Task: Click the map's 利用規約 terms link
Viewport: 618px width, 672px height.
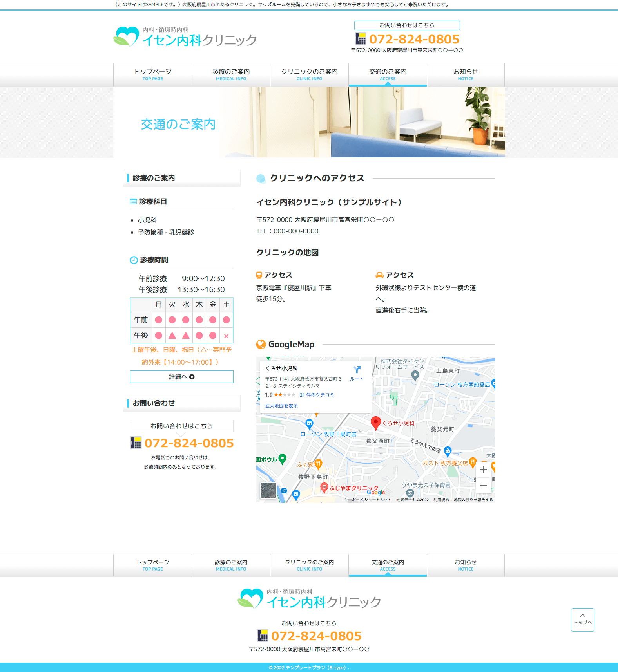Action: [x=441, y=500]
